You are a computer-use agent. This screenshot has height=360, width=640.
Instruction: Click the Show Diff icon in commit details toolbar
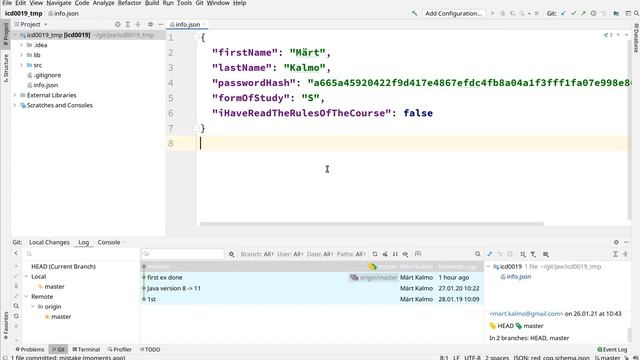click(x=490, y=254)
